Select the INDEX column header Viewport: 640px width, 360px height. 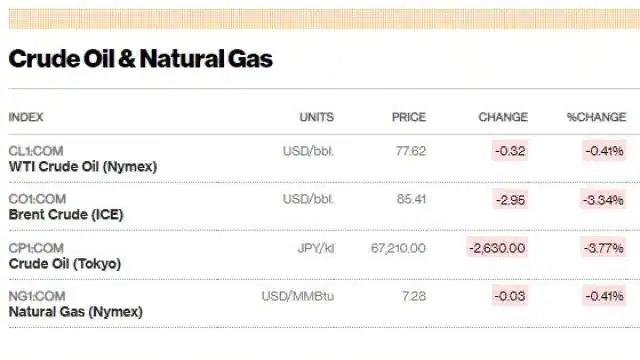point(26,117)
